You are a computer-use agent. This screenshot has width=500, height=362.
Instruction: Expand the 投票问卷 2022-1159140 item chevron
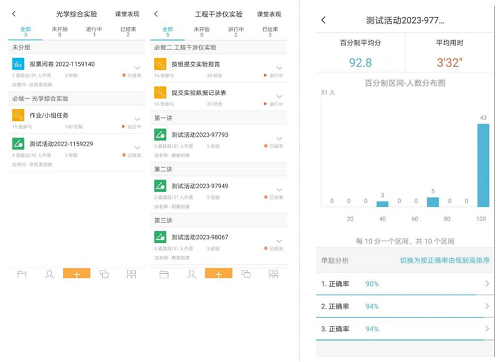pyautogui.click(x=137, y=68)
